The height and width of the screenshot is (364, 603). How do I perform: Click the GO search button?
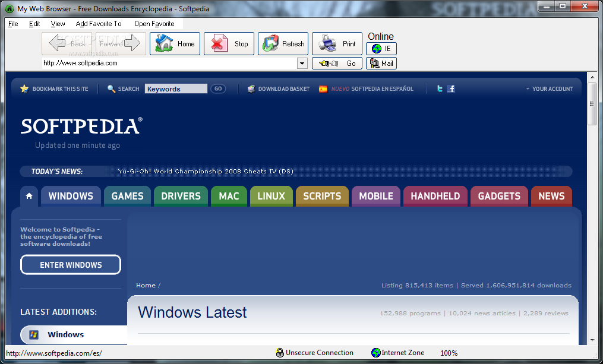[x=218, y=89]
